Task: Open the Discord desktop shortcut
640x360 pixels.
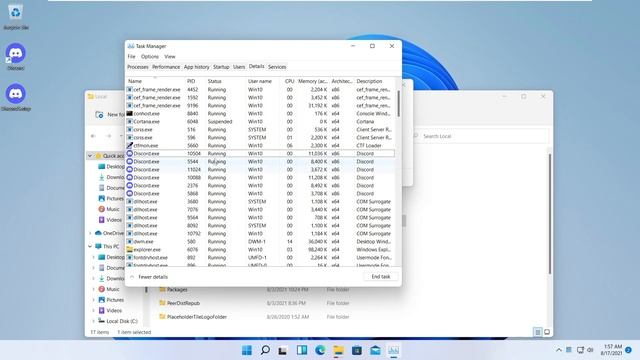Action: pyautogui.click(x=16, y=53)
